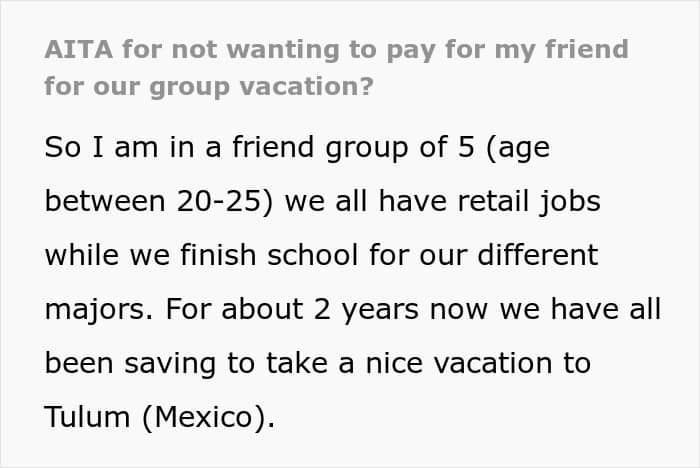Click the title's second line "for our group vacation?"
Screen dimensions: 700x468
click(209, 87)
